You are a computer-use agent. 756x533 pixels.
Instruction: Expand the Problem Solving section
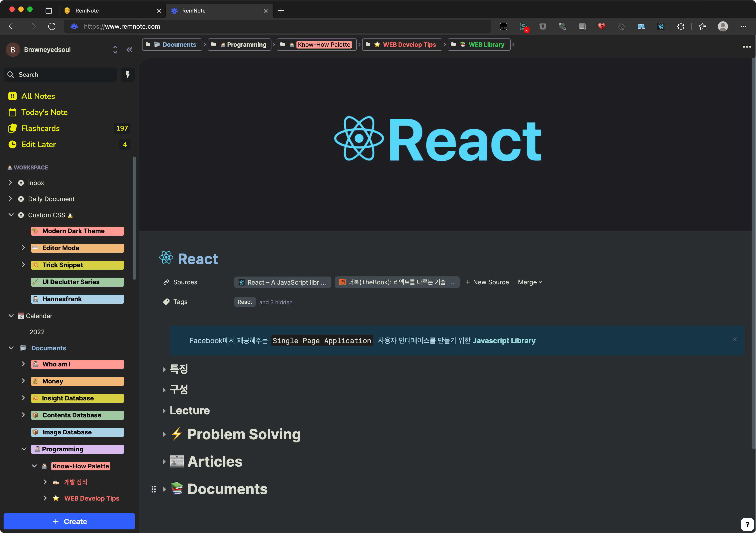tap(164, 434)
